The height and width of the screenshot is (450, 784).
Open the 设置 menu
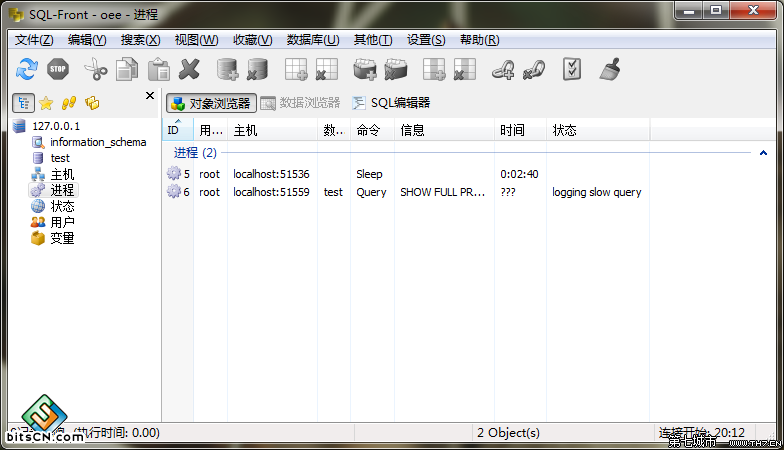point(426,40)
